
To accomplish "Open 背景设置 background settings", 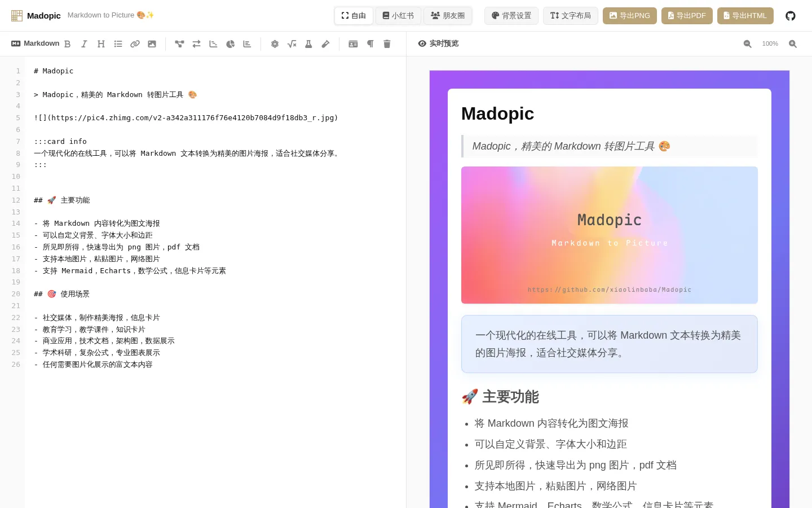I will [x=511, y=16].
